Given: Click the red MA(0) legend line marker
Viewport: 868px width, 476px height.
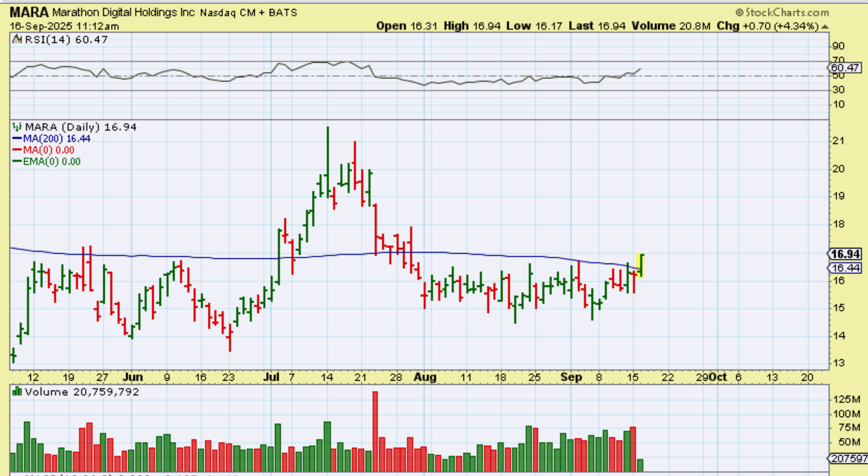Looking at the screenshot, I should point(17,150).
